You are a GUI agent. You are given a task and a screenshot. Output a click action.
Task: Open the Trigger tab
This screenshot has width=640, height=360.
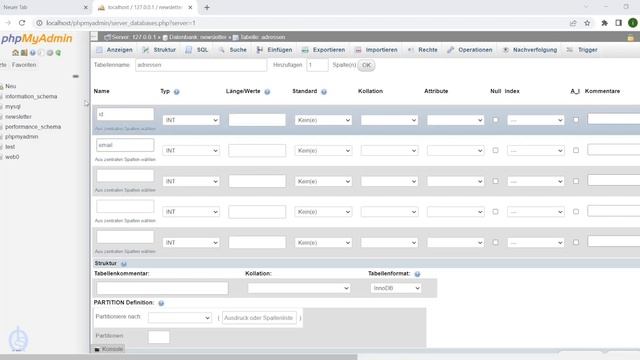tap(582, 50)
